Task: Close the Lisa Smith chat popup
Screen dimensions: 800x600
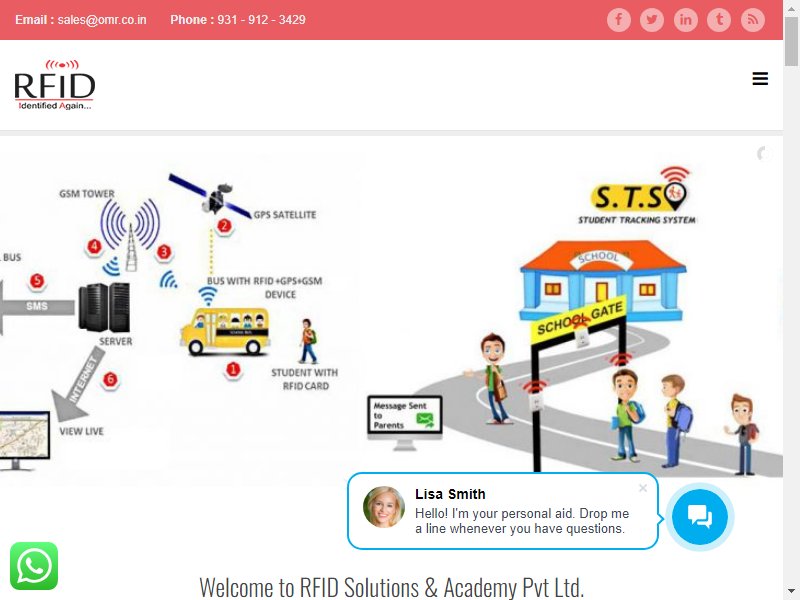Action: [x=643, y=488]
